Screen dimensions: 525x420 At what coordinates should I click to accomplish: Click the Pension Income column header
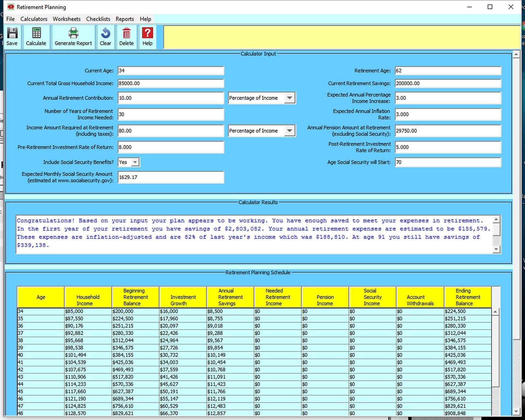tap(325, 297)
